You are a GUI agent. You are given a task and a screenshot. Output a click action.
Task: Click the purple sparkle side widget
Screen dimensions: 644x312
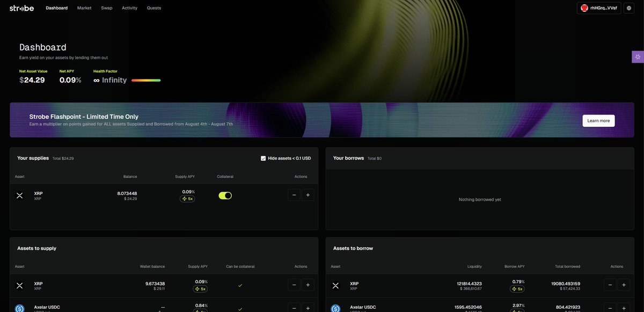638,57
